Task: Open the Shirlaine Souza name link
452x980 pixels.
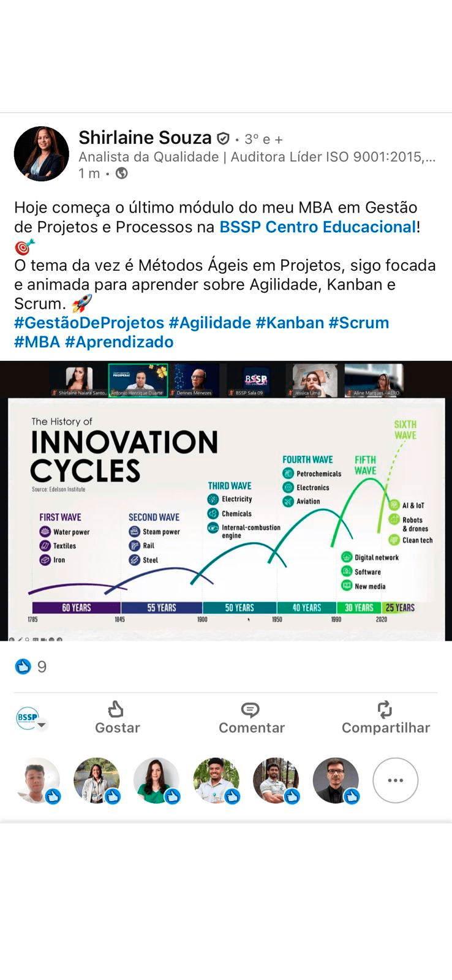Action: click(x=145, y=138)
